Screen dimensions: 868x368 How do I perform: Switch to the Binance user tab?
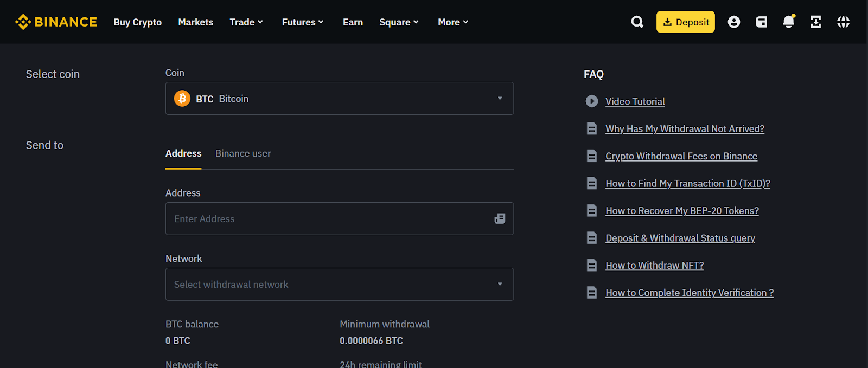(243, 153)
